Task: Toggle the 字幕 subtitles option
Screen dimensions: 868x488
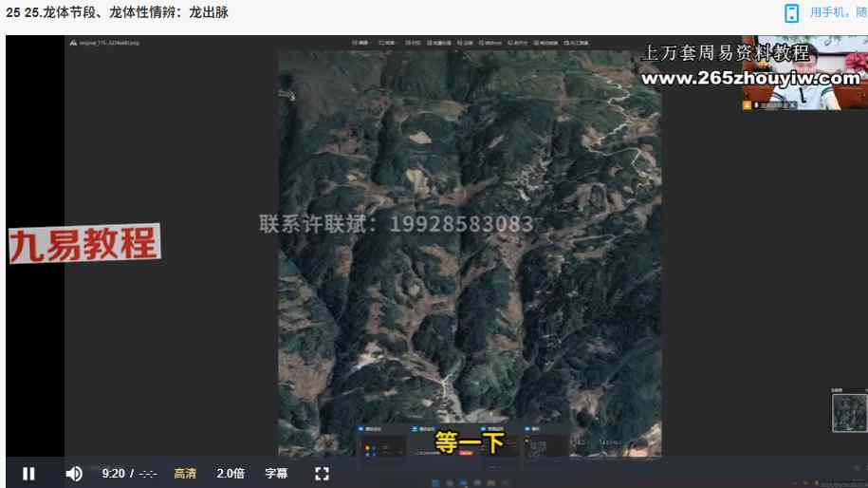Action: [x=276, y=474]
